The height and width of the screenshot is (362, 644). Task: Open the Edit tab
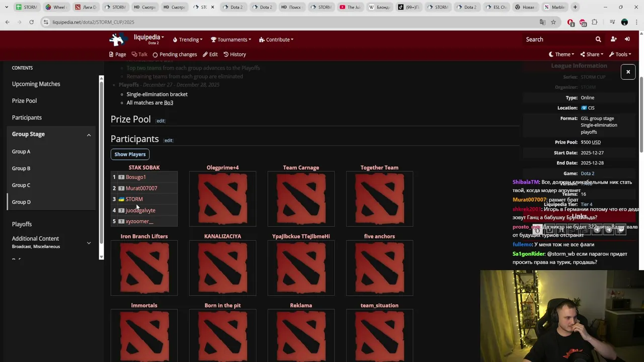pos(210,54)
